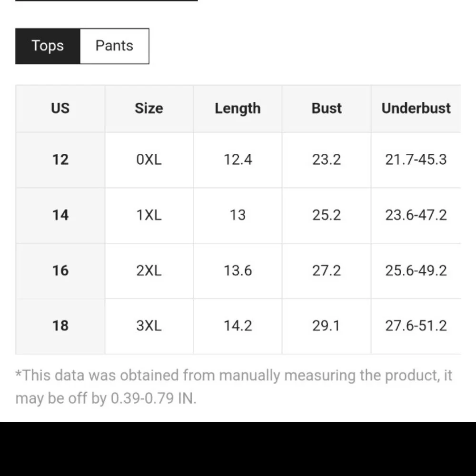Select the US size 12 row cell
The width and height of the screenshot is (476, 476).
click(x=60, y=159)
